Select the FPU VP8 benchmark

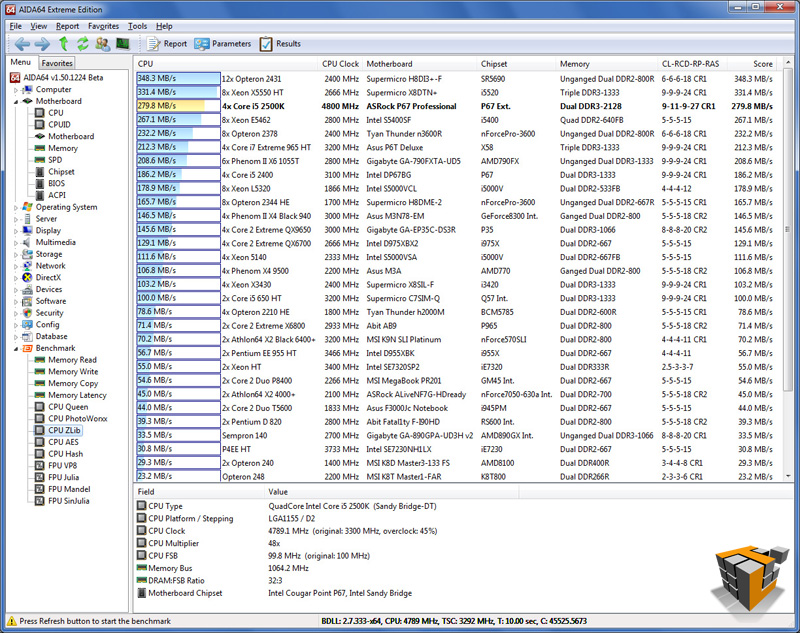click(x=62, y=465)
